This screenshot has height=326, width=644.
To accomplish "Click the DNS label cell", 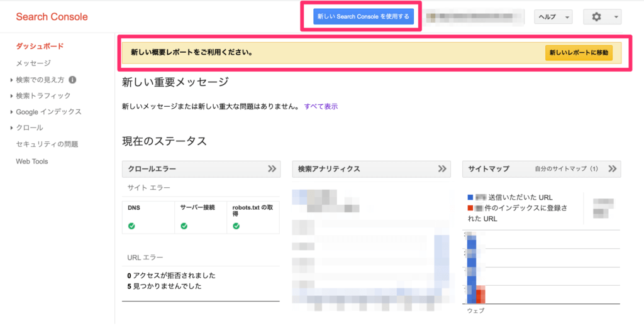I will [134, 207].
